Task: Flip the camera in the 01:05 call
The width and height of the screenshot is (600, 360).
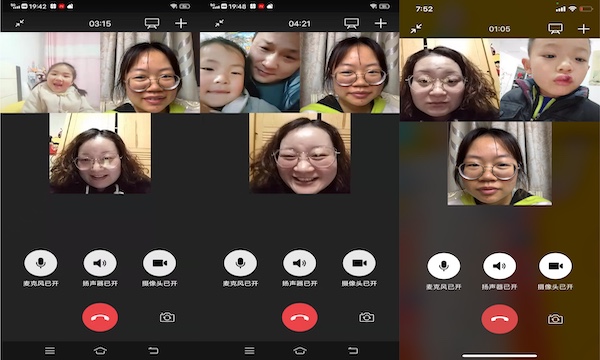Action: (x=555, y=319)
